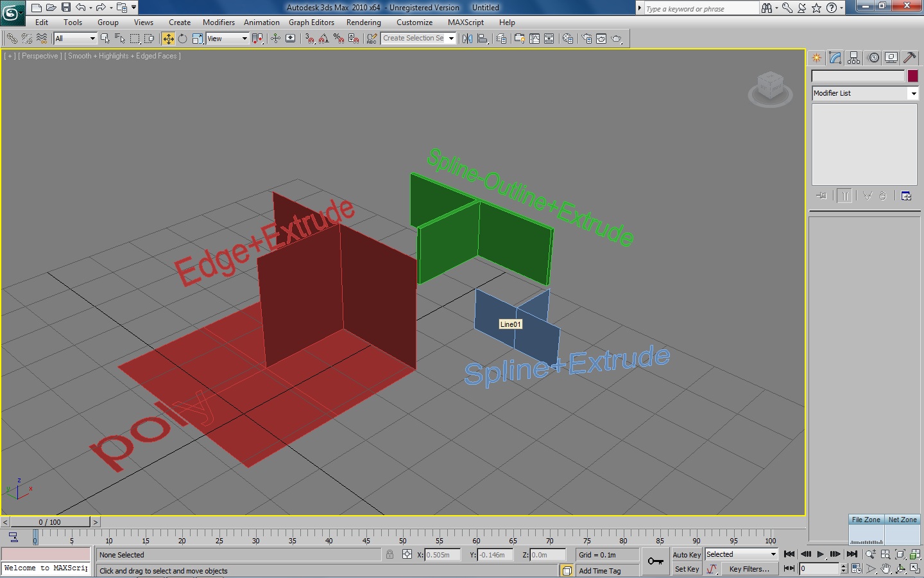924x578 pixels.
Task: Select the Link tool in main toolbar
Action: pos(12,39)
